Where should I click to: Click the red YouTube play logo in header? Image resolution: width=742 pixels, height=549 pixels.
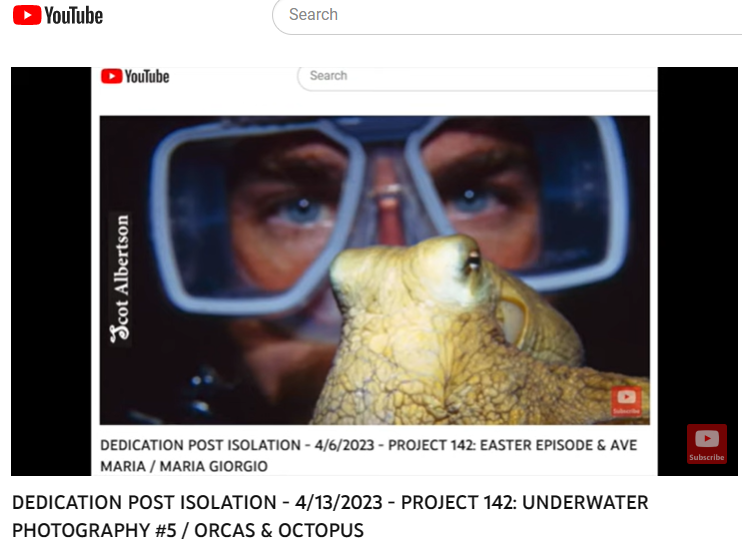tap(27, 15)
